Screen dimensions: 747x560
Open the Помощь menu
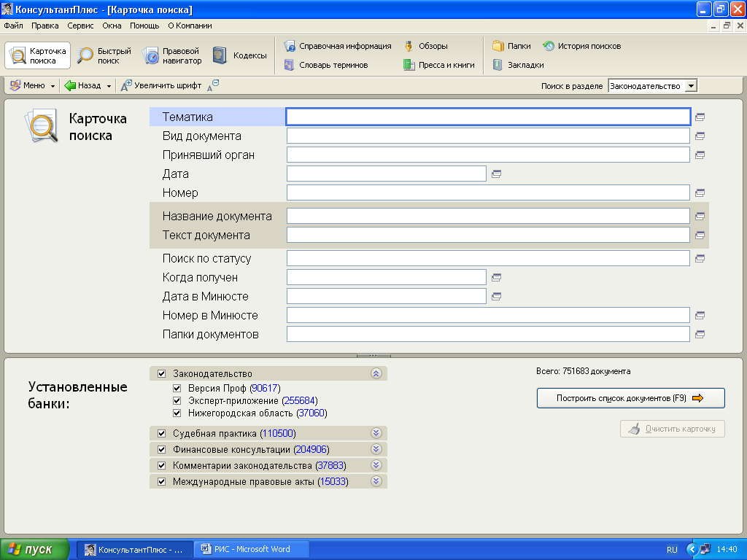144,26
